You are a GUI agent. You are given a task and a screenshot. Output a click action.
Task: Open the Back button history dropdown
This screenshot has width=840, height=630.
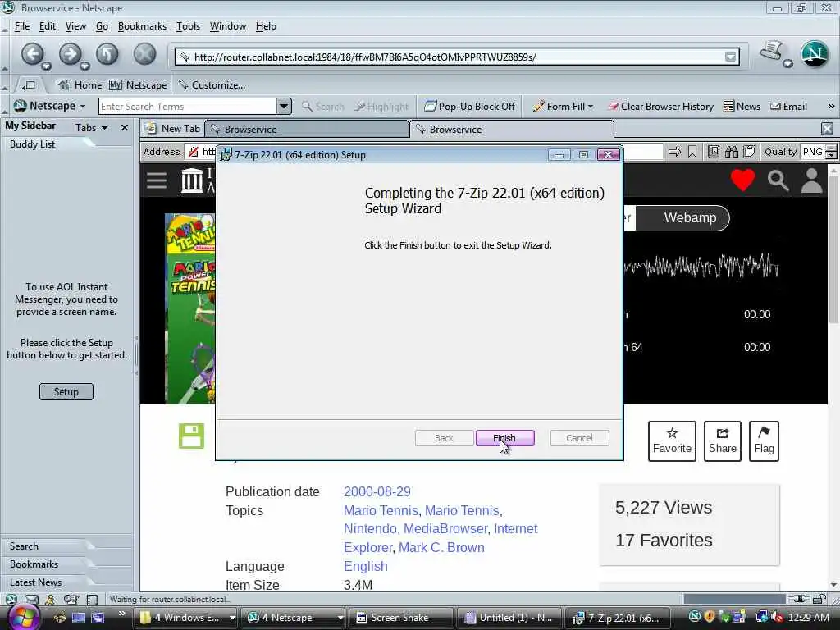point(47,66)
